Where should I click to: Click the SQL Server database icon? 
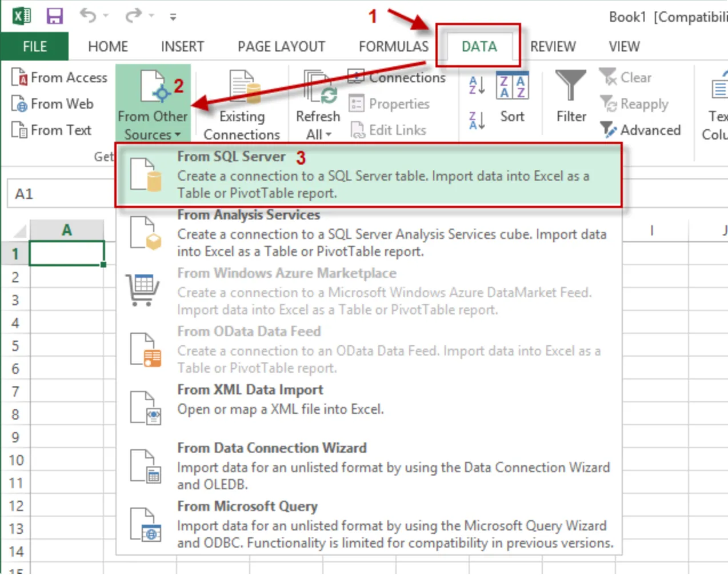146,175
